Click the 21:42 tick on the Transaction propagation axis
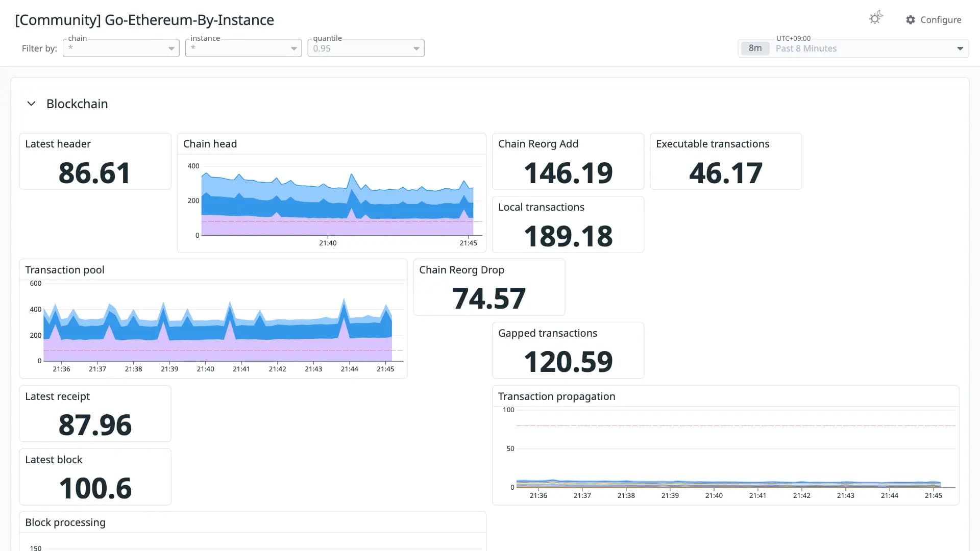980x551 pixels. tap(801, 495)
